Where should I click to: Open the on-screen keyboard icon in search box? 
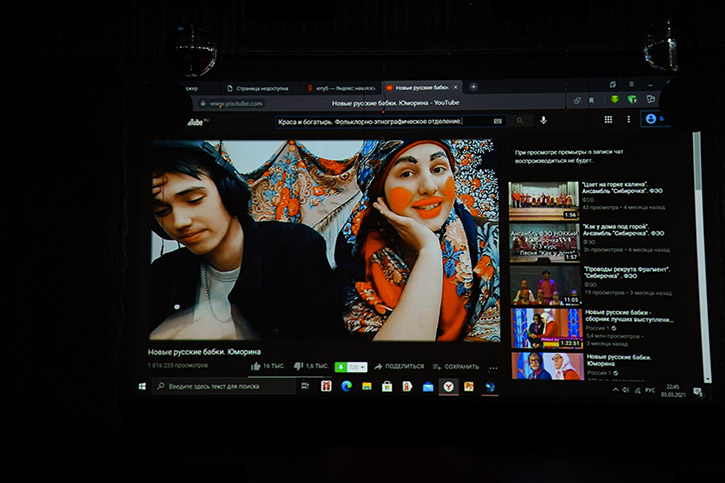click(x=498, y=121)
